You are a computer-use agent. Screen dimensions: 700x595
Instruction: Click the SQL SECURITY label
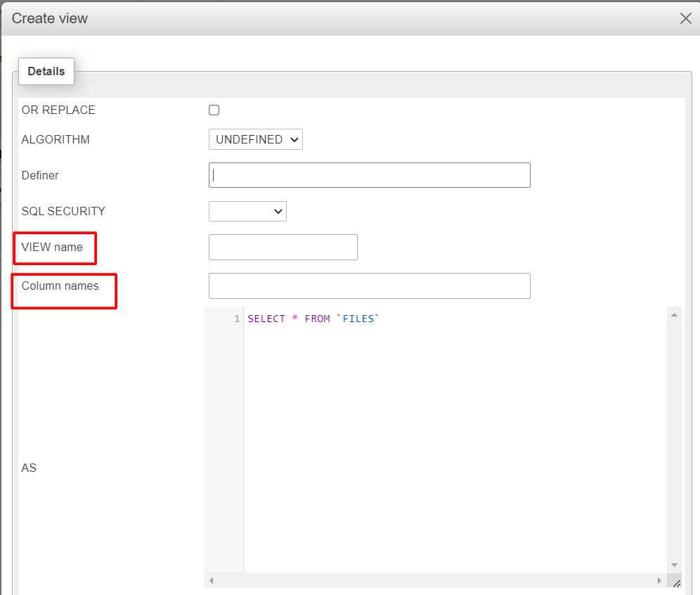[x=63, y=211]
